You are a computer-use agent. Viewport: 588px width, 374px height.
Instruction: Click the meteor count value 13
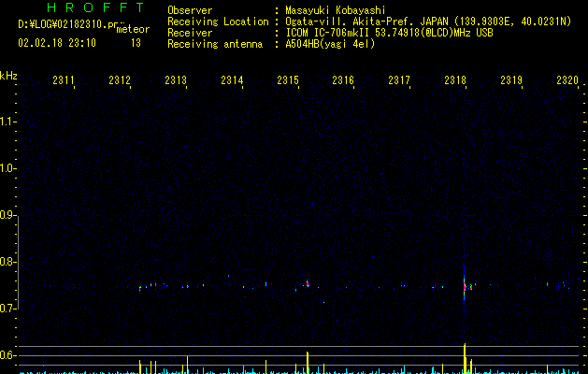136,43
